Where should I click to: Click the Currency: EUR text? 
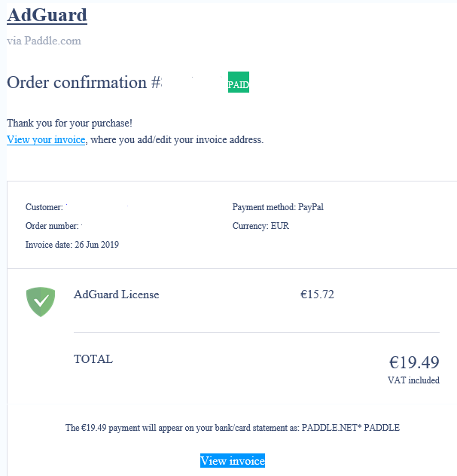coord(260,226)
